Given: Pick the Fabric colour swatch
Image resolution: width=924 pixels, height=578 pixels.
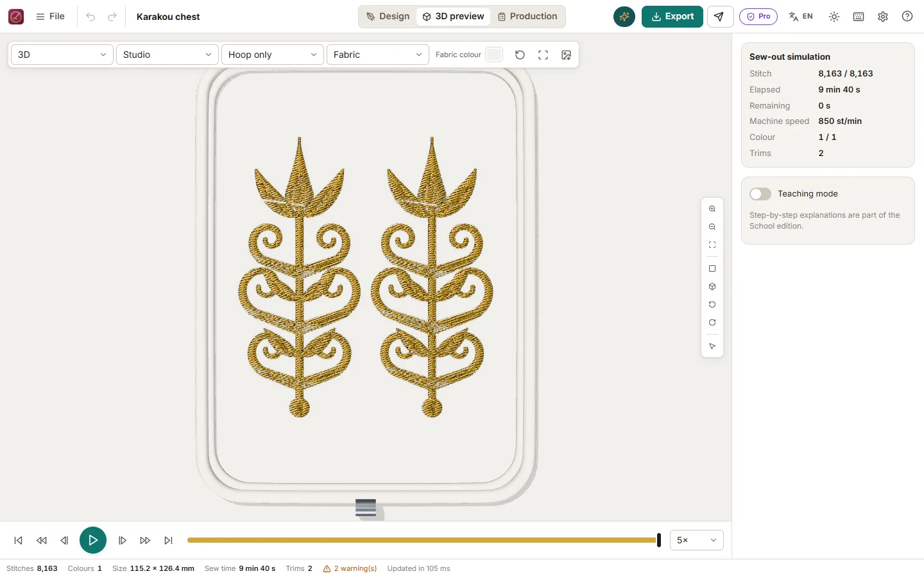Looking at the screenshot, I should coord(494,55).
